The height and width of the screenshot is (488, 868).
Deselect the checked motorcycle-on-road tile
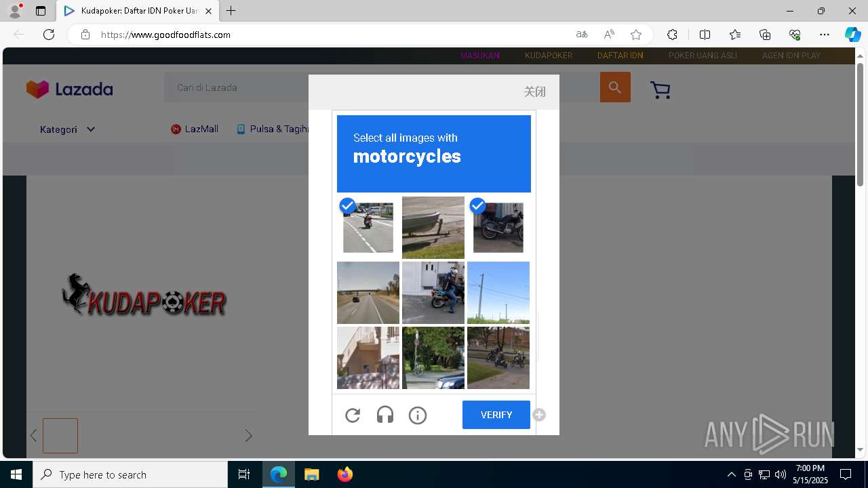pyautogui.click(x=368, y=228)
